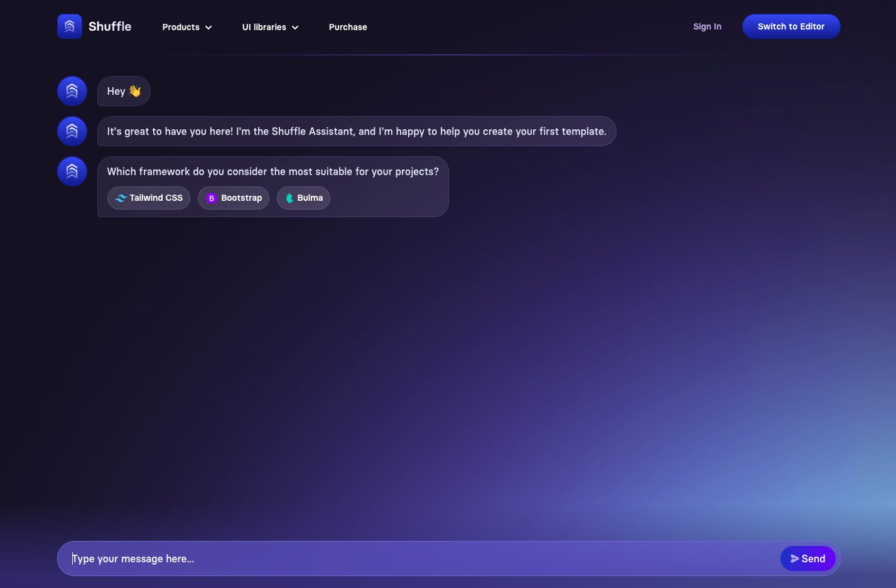Click the avatar beside the framework question
Screen dimensions: 896x588
click(x=72, y=171)
